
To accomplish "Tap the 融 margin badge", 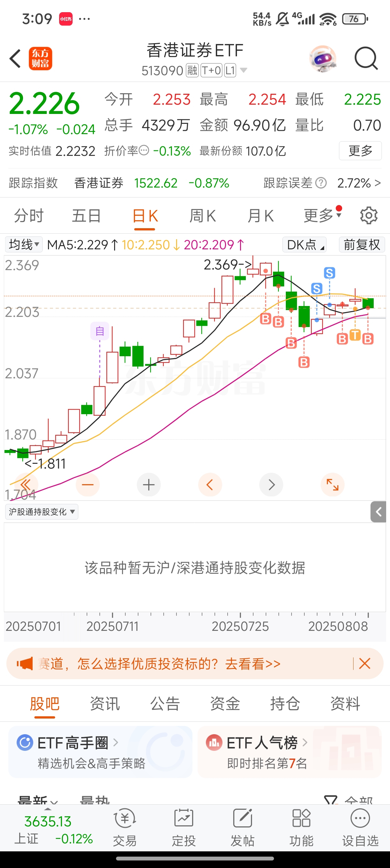I will coord(192,70).
